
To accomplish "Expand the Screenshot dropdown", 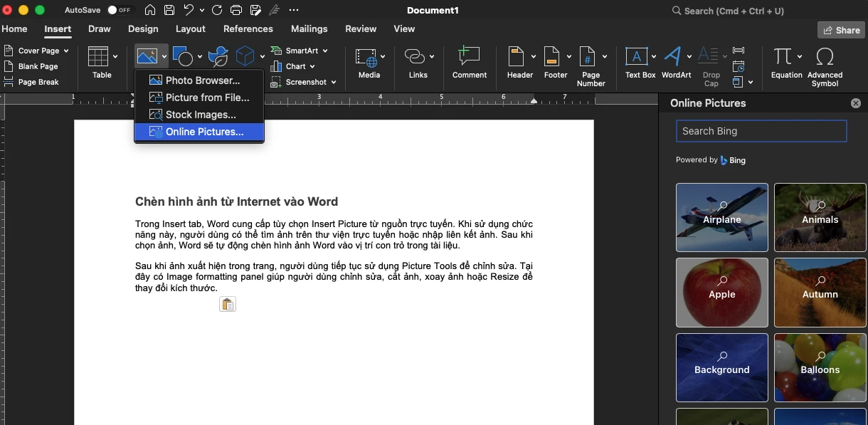I will click(x=334, y=83).
